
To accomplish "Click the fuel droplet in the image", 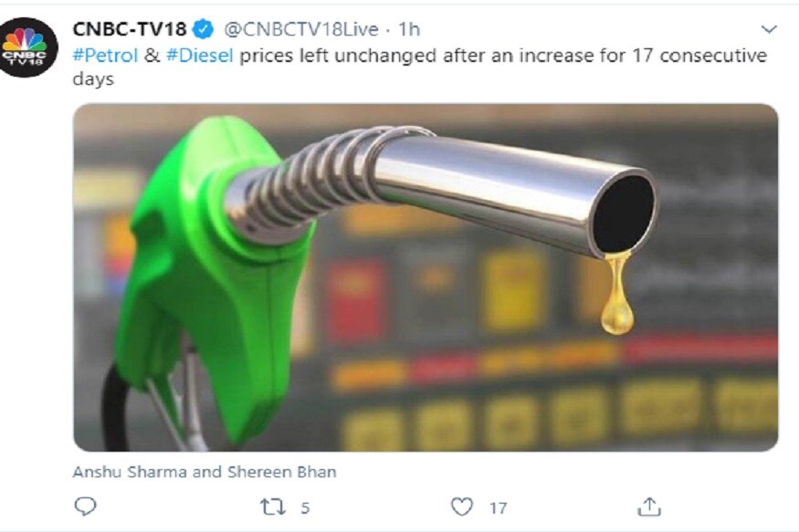I will click(x=617, y=296).
